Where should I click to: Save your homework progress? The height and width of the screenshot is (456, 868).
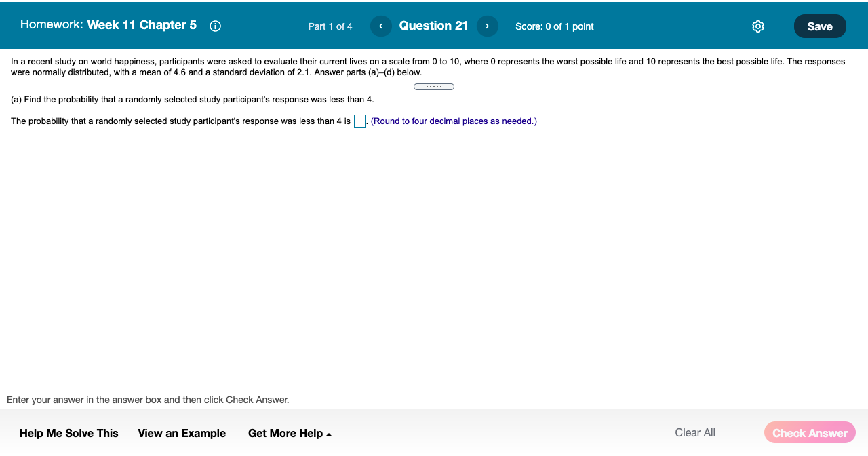(820, 26)
